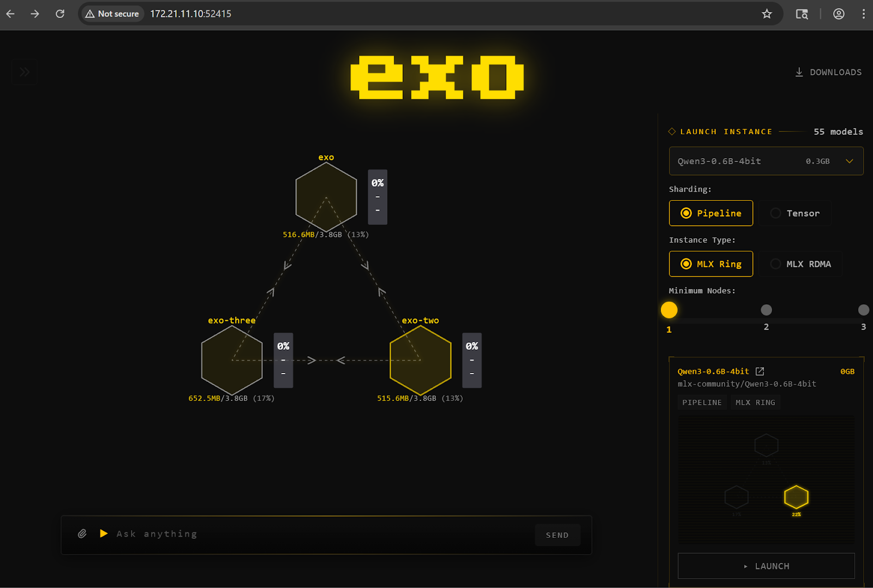Click the exo logo title
873x588 pixels.
pyautogui.click(x=437, y=77)
